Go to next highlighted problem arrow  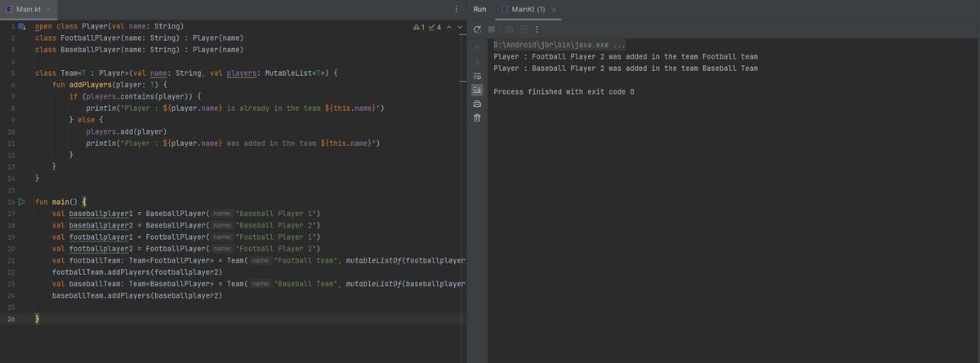pyautogui.click(x=460, y=27)
